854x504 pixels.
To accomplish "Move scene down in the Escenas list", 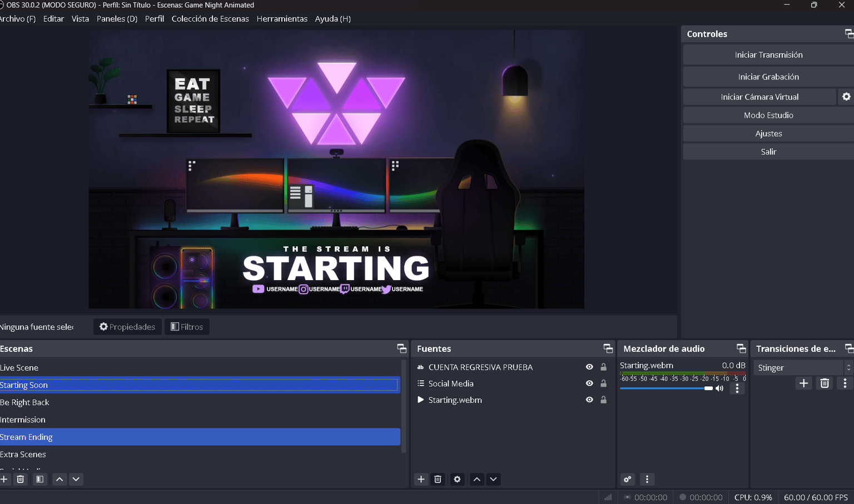I will point(76,479).
